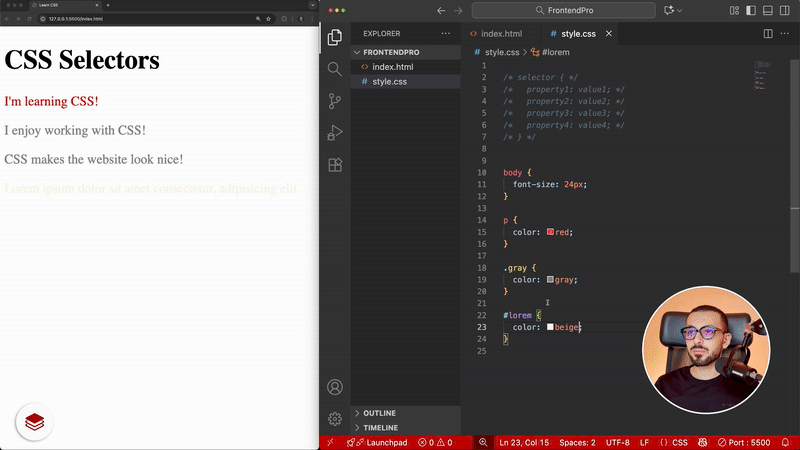
Task: Expand the OUTLINE section
Action: click(379, 413)
